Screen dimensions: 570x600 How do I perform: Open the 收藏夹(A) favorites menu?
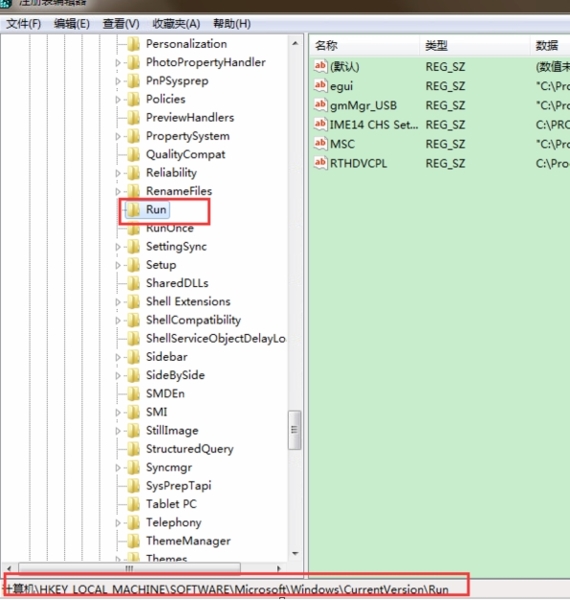[176, 24]
